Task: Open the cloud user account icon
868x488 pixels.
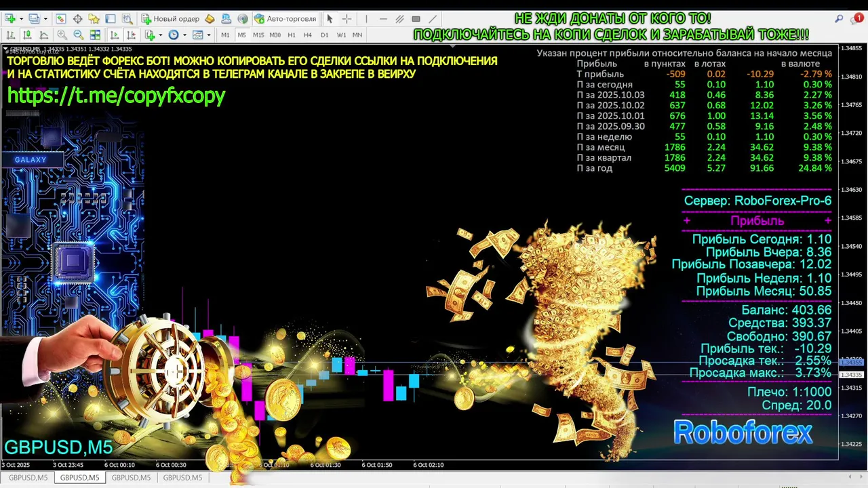Action: pos(226,19)
